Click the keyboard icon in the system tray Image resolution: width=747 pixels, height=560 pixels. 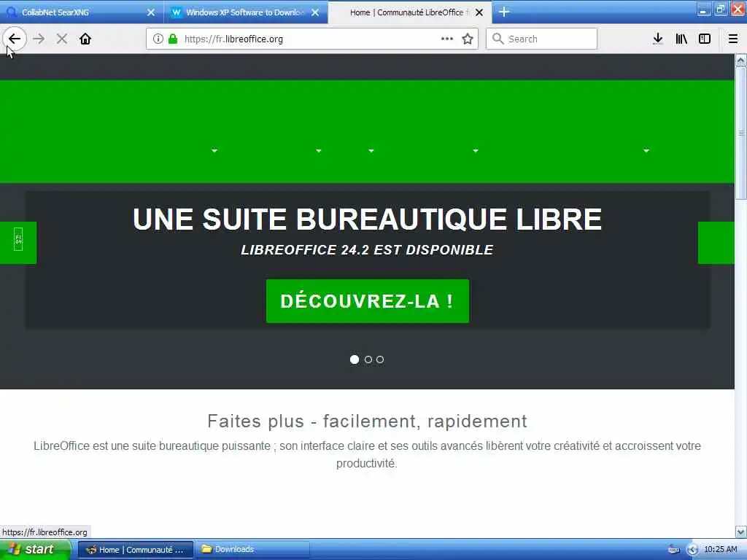673,550
